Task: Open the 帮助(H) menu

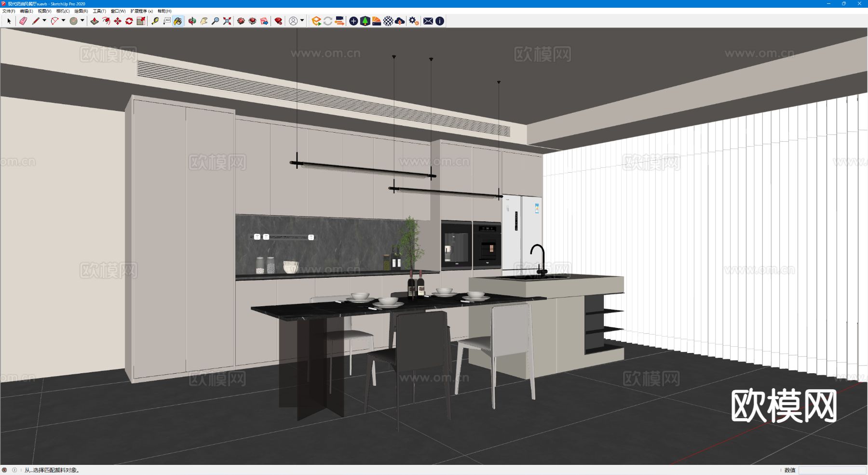Action: pos(164,11)
